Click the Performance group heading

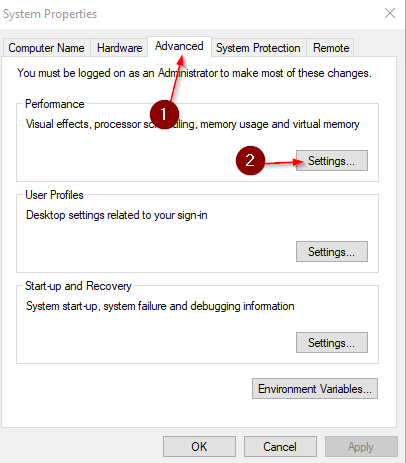point(55,104)
